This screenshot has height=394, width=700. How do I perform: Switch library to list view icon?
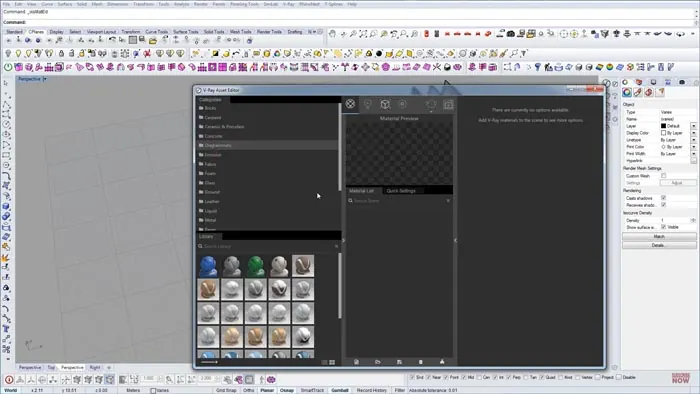click(x=325, y=362)
